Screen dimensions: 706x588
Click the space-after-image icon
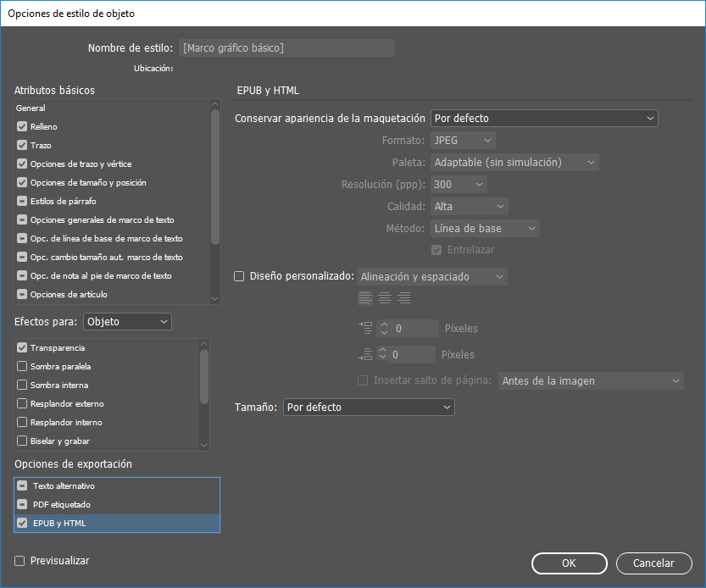(x=364, y=354)
